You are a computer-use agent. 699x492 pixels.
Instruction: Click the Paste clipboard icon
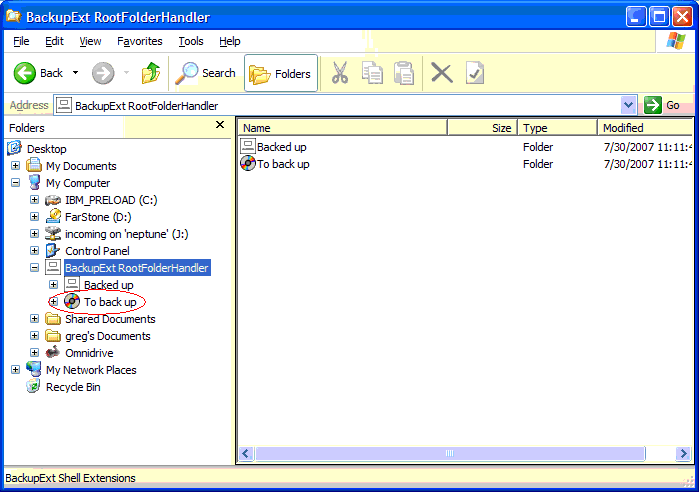click(404, 73)
